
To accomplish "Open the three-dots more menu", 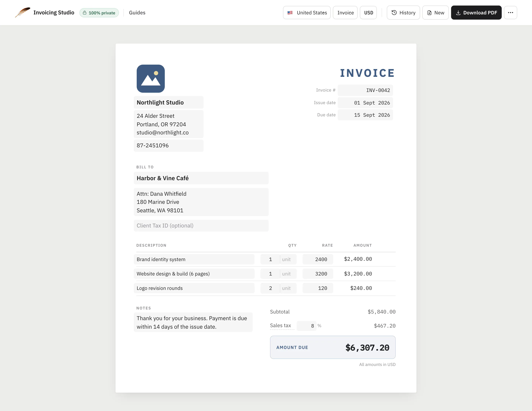I will coord(510,13).
